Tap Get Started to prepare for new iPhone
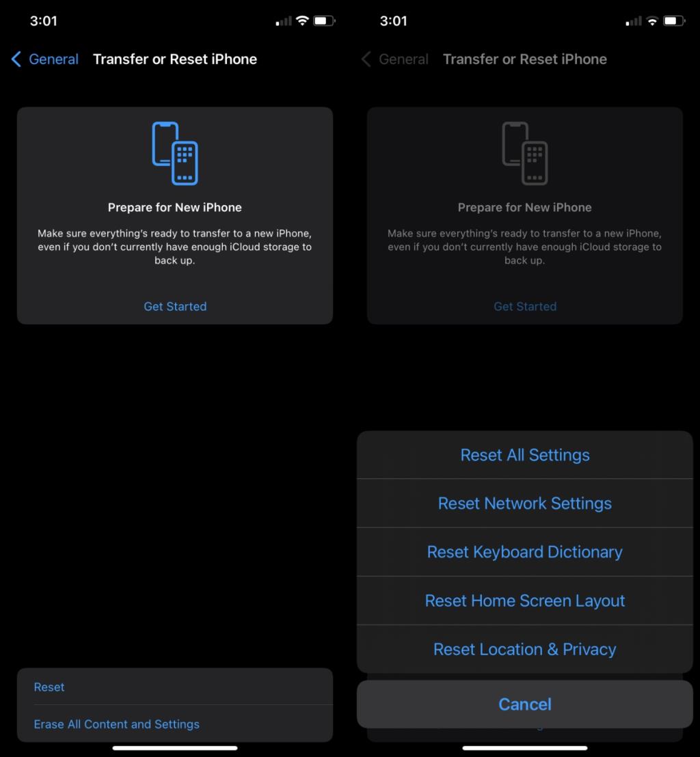 pyautogui.click(x=175, y=306)
